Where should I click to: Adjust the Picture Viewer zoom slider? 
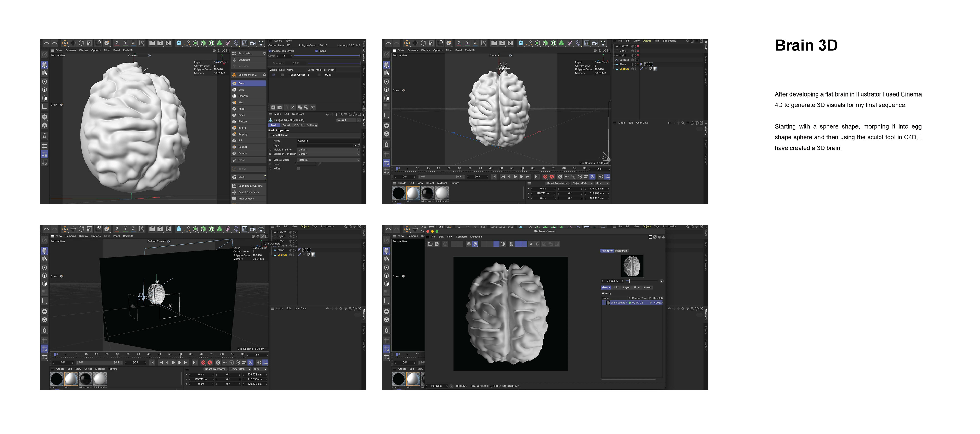coord(629,281)
